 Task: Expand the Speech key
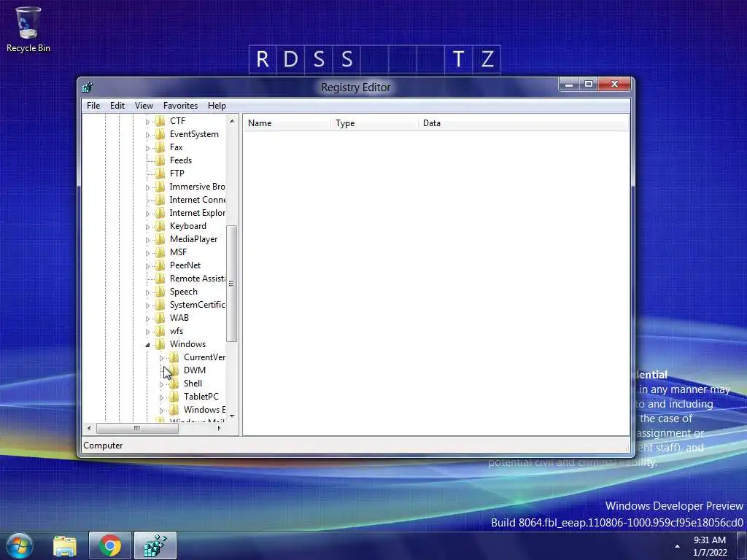[x=147, y=292]
